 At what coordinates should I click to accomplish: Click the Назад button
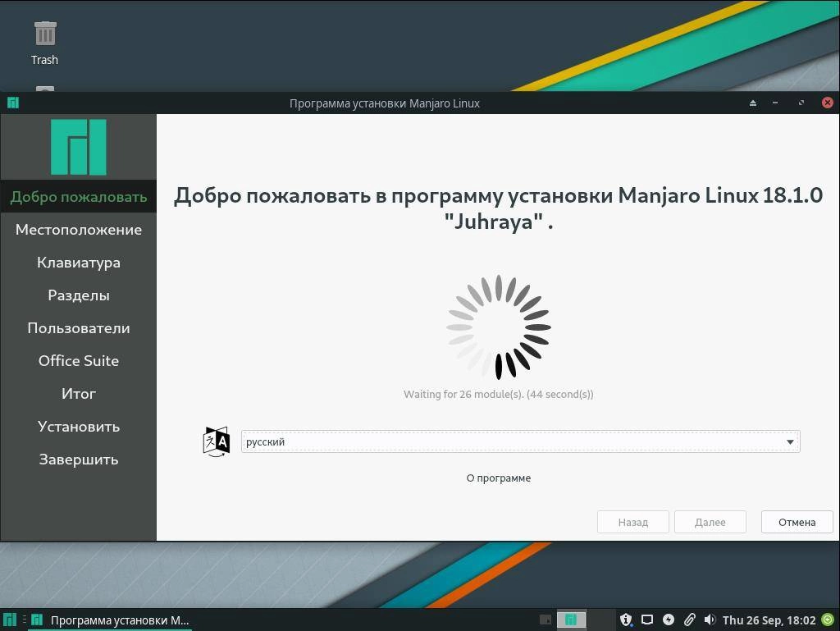pos(632,522)
